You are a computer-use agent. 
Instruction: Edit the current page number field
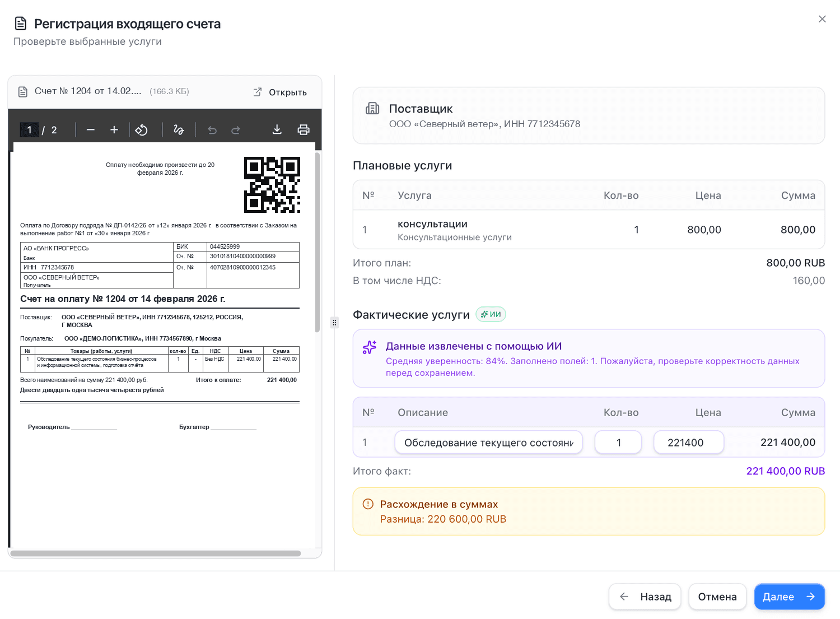(29, 130)
